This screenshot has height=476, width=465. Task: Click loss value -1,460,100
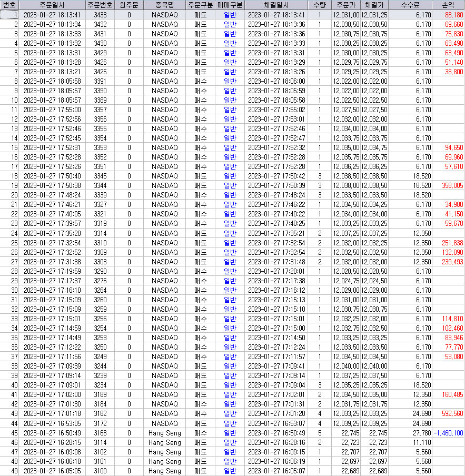tap(448, 433)
